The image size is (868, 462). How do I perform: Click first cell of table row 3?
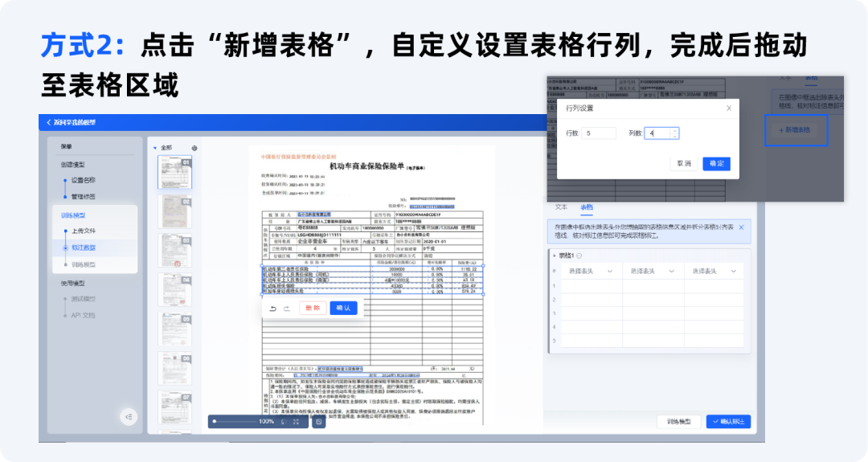(x=592, y=313)
